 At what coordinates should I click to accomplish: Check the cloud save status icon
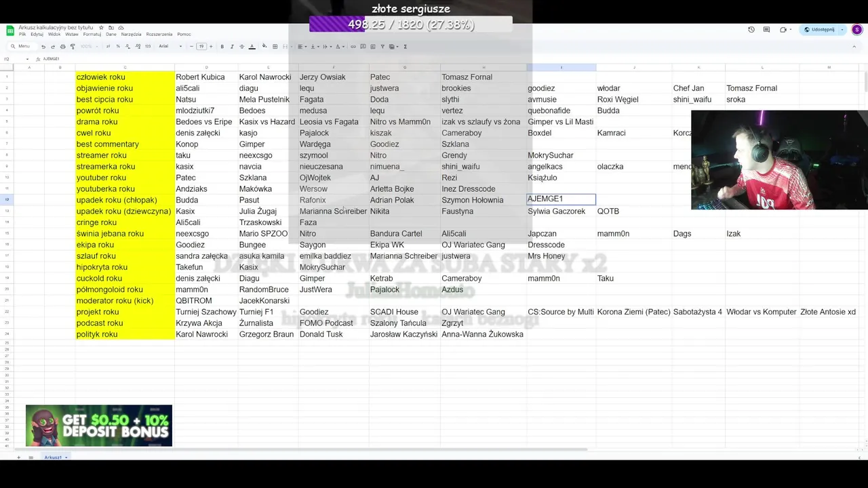tap(121, 28)
